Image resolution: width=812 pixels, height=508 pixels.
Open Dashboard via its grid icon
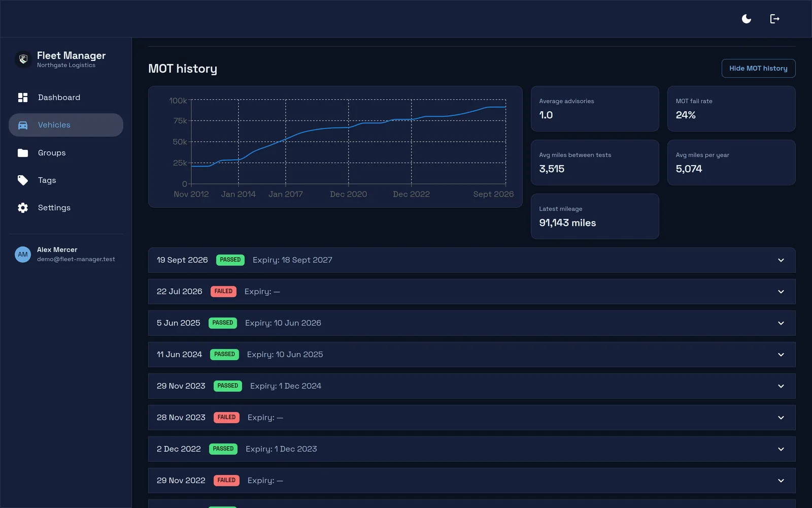click(x=23, y=98)
